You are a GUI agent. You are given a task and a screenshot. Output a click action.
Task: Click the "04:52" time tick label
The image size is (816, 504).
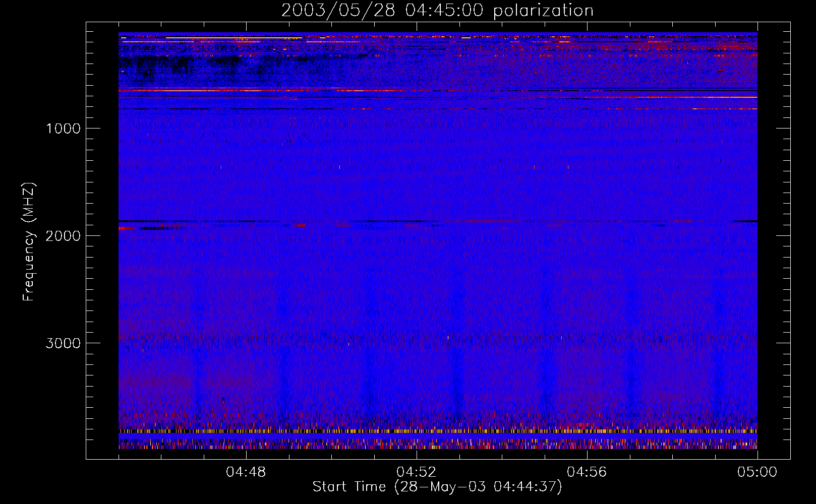point(417,472)
